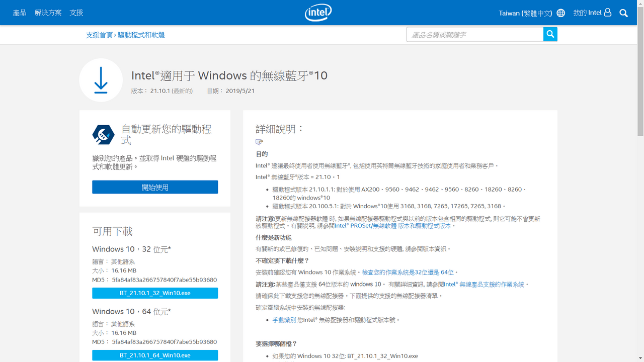The width and height of the screenshot is (644, 362).
Task: Select the 什麼是新功能 subheading
Action: pos(274,237)
